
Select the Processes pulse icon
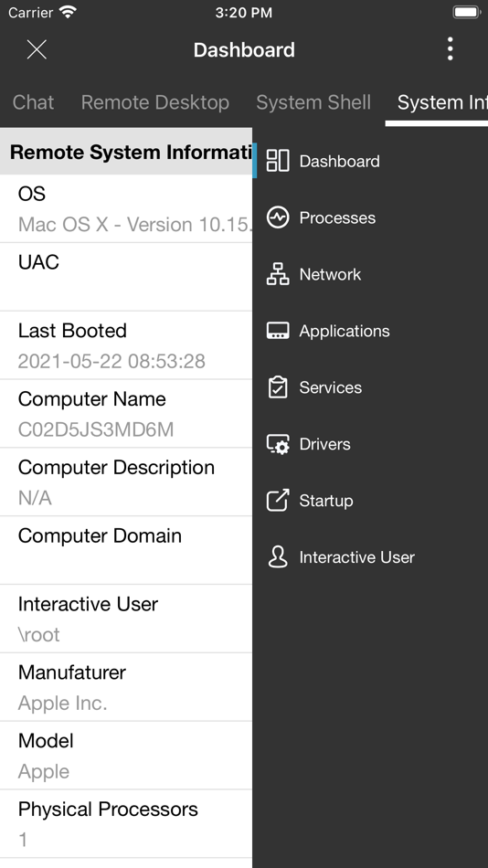click(278, 217)
